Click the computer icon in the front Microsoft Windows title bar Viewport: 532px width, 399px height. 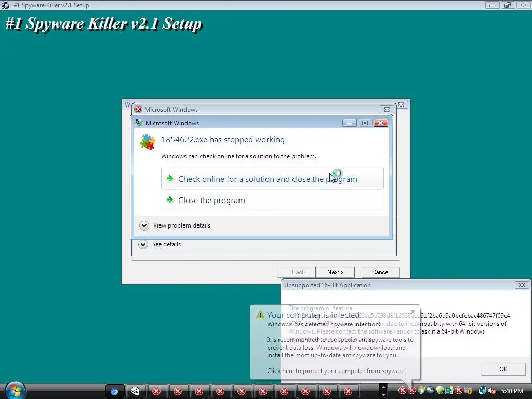coord(139,123)
